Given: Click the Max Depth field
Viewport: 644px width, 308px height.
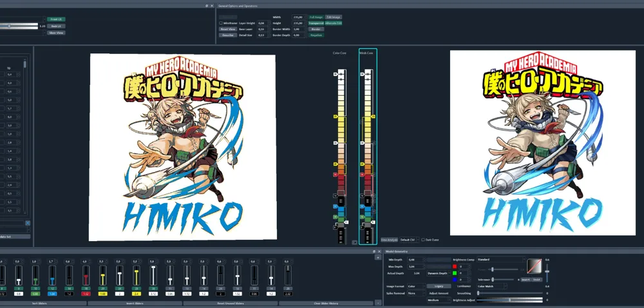Looking at the screenshot, I should point(416,266).
